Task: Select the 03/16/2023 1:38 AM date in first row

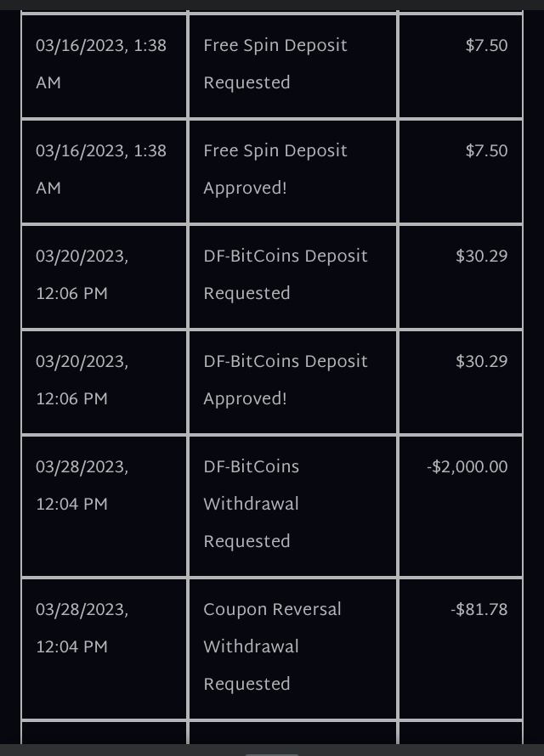Action: pyautogui.click(x=101, y=64)
